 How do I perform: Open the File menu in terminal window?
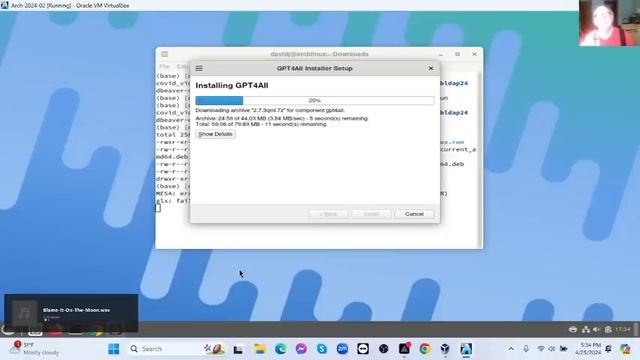click(x=164, y=66)
